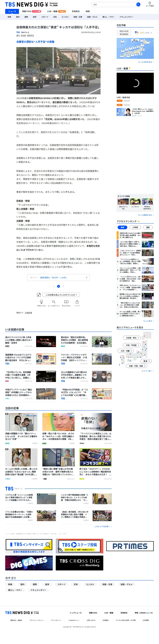Open the DIG GAMES banner
159x644 pixels.
click(x=29, y=563)
